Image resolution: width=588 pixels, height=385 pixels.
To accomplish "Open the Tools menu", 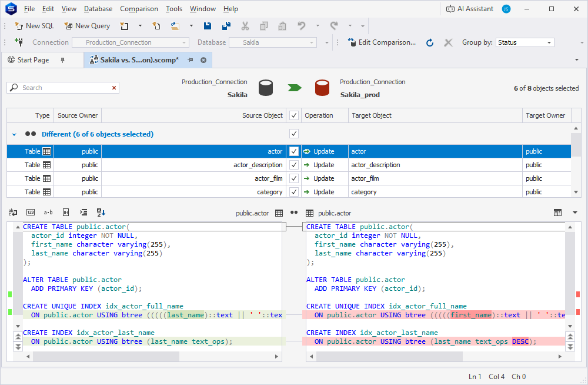I will click(174, 9).
